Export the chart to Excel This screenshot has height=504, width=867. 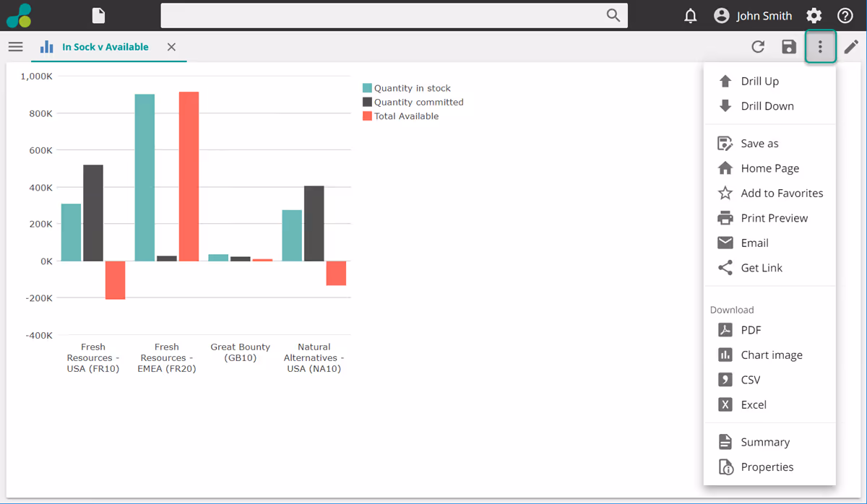tap(754, 404)
